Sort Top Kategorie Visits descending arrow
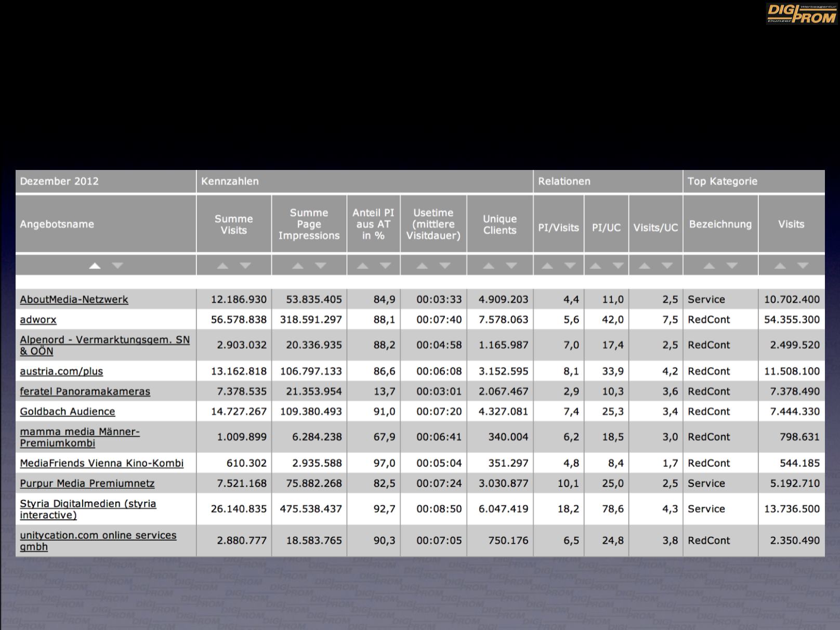The image size is (840, 630). coord(803,266)
